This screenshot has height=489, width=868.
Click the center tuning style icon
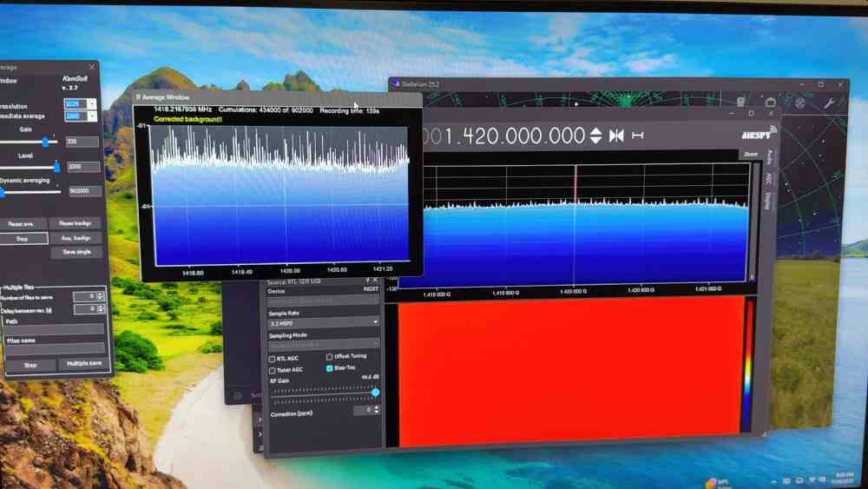pos(617,135)
